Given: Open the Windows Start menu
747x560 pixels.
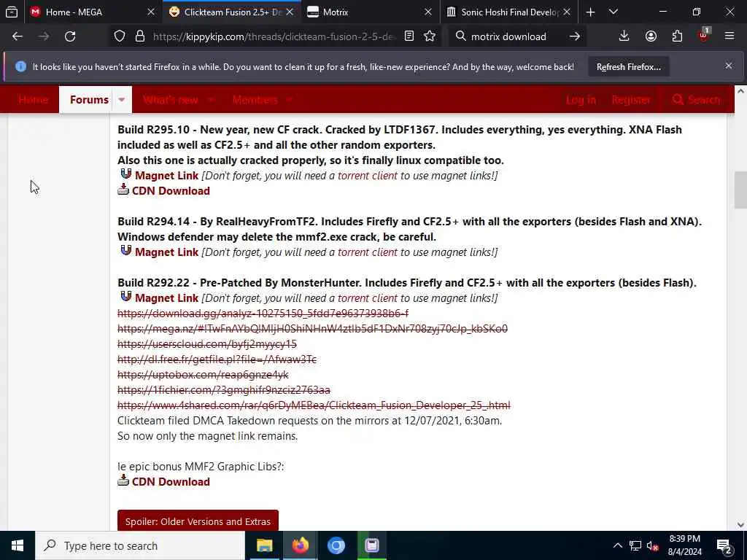Looking at the screenshot, I should (18, 545).
